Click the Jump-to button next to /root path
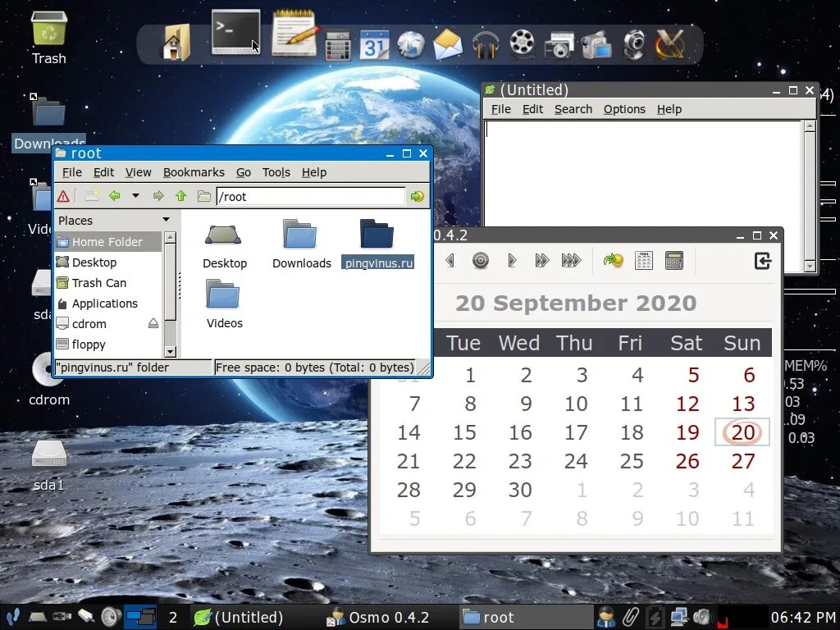This screenshot has width=840, height=630. (x=418, y=197)
